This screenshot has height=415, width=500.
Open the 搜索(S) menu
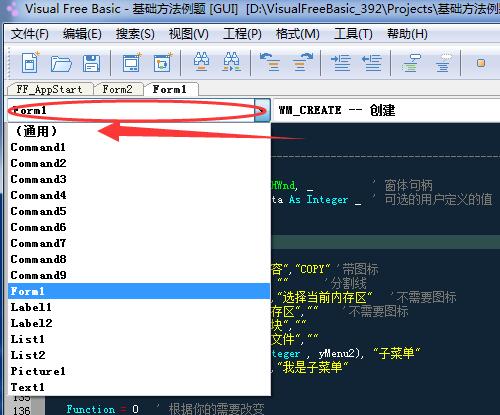[135, 34]
